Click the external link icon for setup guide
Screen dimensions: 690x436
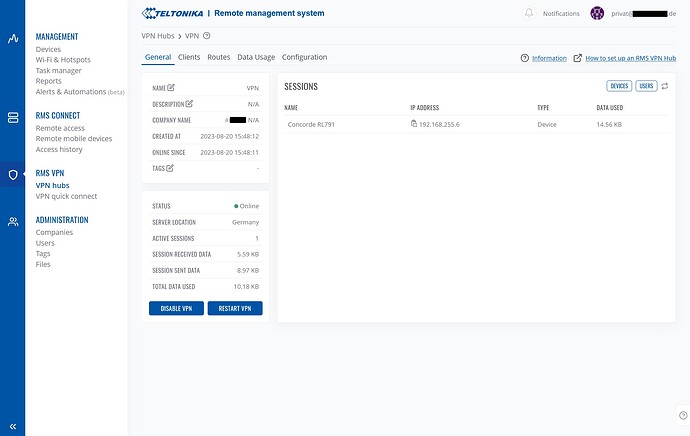tap(577, 58)
